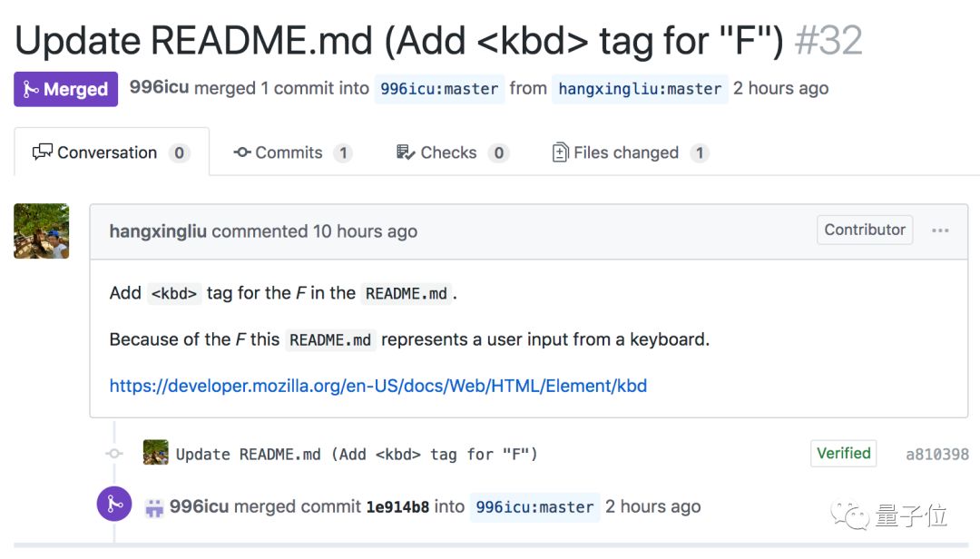The height and width of the screenshot is (559, 980).
Task: Click the hangxingliu:master branch label
Action: pos(640,89)
